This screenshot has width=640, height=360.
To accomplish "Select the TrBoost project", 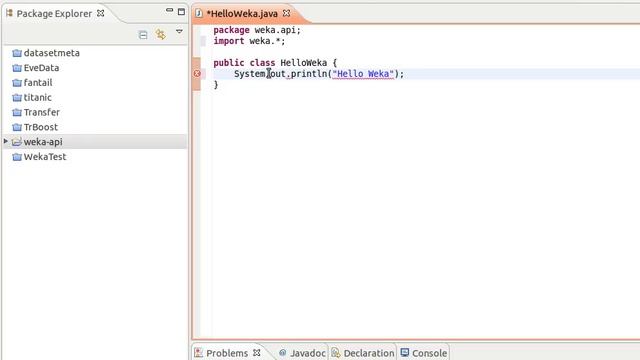I will [x=40, y=127].
